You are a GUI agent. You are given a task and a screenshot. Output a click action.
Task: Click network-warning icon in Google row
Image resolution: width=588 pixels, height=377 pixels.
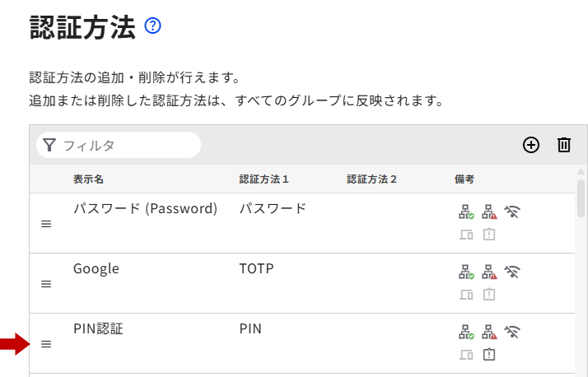click(x=489, y=272)
